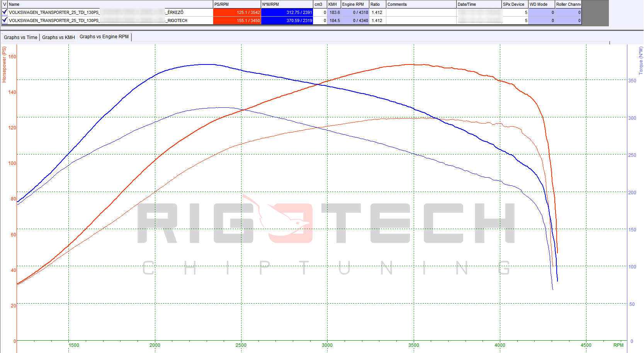Select the red 125.1 / 3542 power cell
The image size is (644, 353).
(237, 12)
